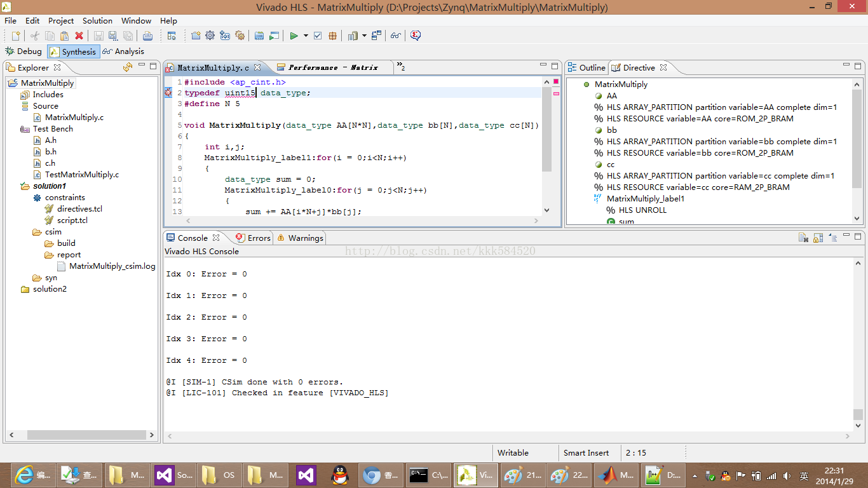Click the green Run C Synthesis arrow
The image size is (868, 488).
coord(294,36)
